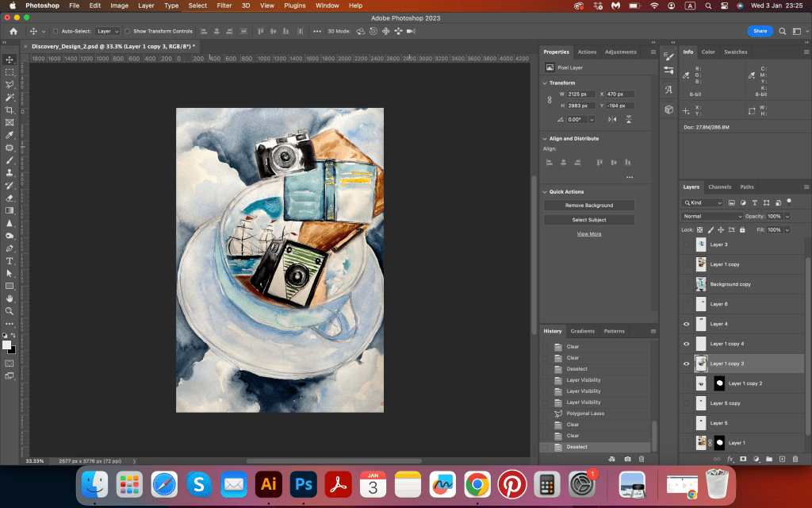Enable the Auto-Select checkbox
Screen dimensions: 812x508
coord(55,32)
